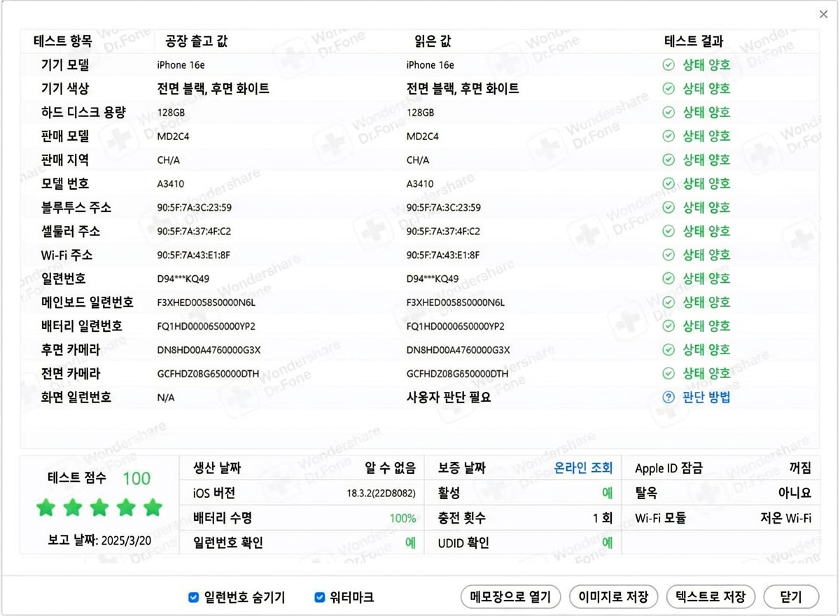The width and height of the screenshot is (840, 616).
Task: Click the checkmark icon in 하드 디스크 용량 row
Action: [668, 113]
